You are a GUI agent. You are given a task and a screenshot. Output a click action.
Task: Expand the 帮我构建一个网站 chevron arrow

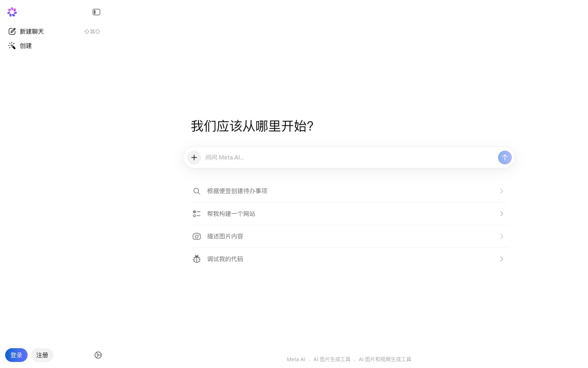coord(501,214)
